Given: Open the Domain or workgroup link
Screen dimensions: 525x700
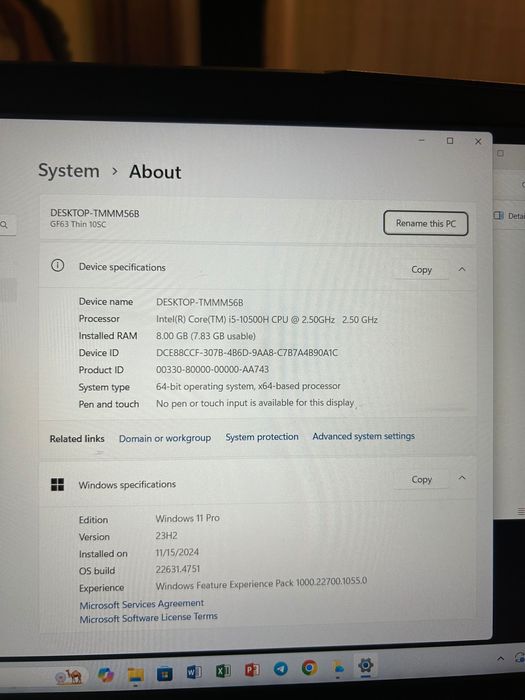Looking at the screenshot, I should click(x=165, y=438).
